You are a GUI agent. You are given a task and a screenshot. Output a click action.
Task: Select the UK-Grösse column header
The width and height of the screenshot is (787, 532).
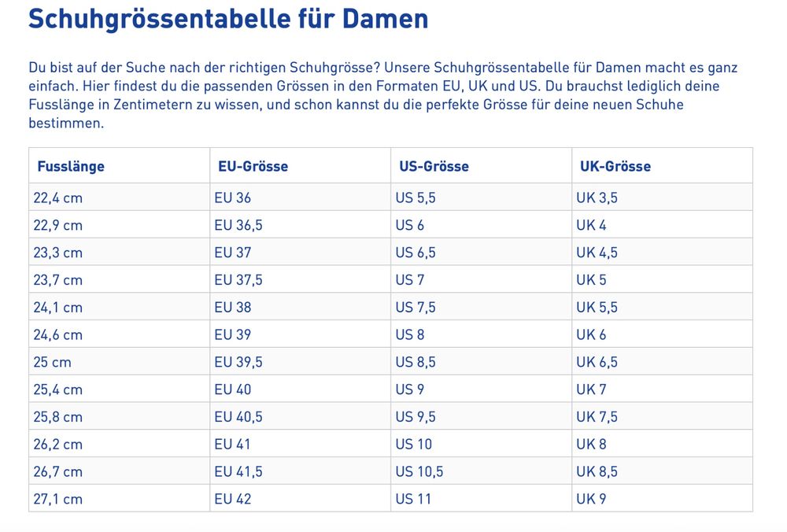[663, 165]
